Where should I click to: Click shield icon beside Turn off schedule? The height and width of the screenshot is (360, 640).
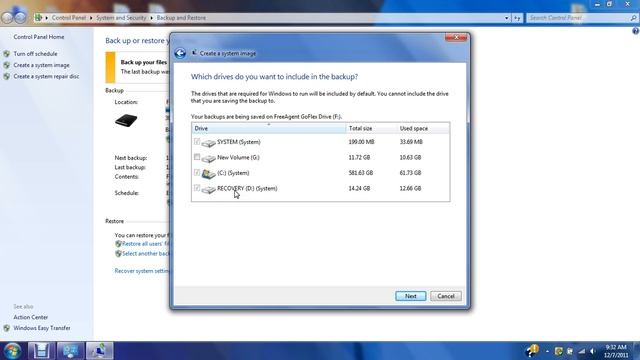point(7,53)
